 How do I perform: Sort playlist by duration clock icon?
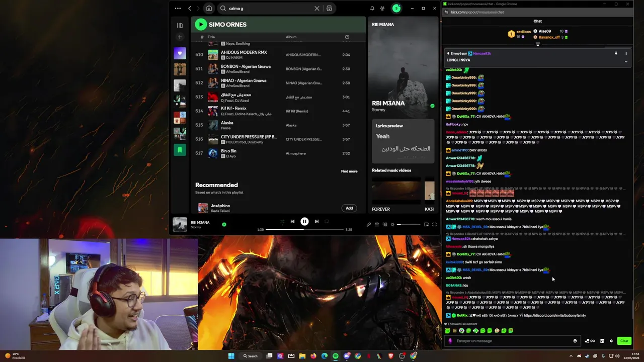(347, 37)
